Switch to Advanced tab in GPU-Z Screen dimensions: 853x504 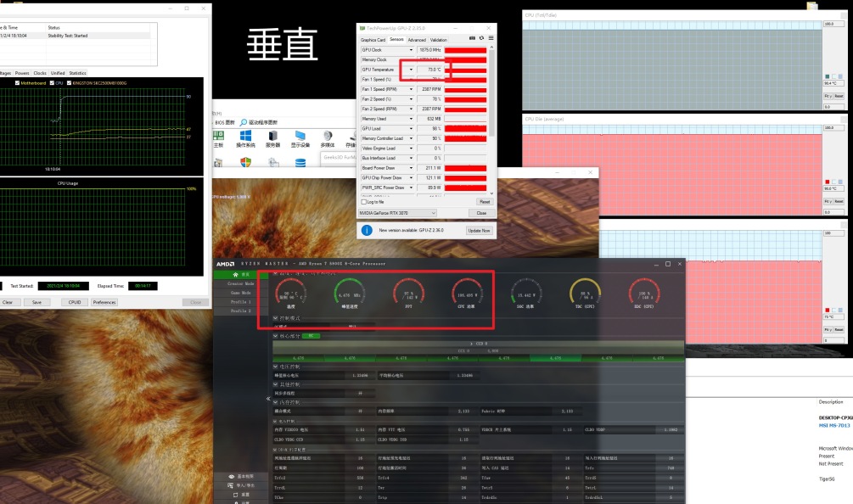point(417,40)
